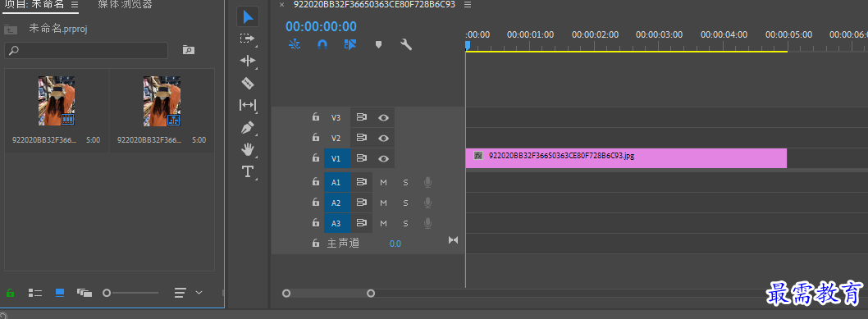Select the Ripple Edit tool
Viewport: 868px width, 319px height.
point(248,61)
